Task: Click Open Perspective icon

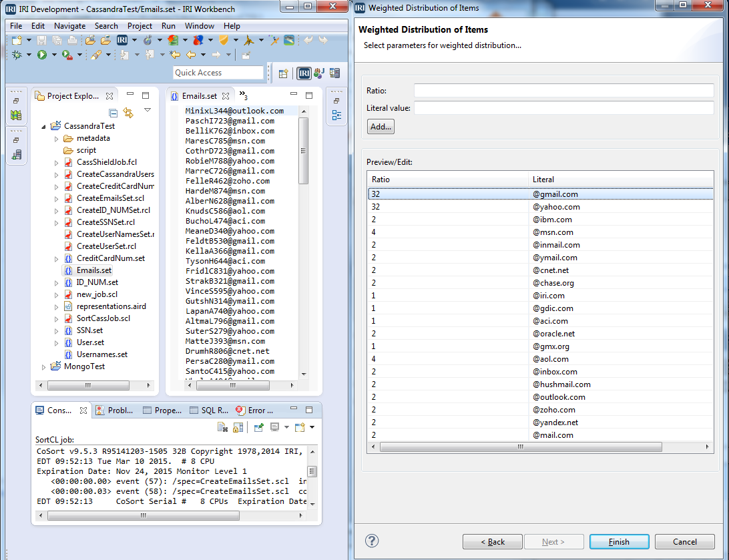Action: point(283,73)
